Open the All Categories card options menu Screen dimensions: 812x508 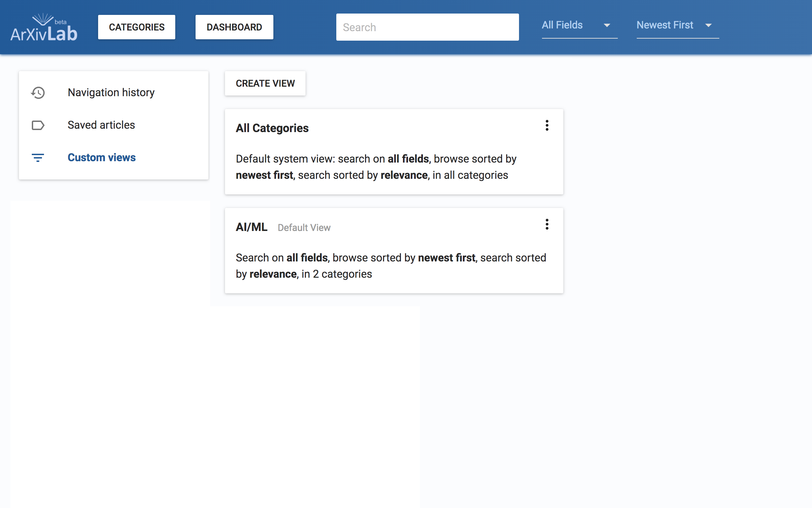tap(547, 125)
